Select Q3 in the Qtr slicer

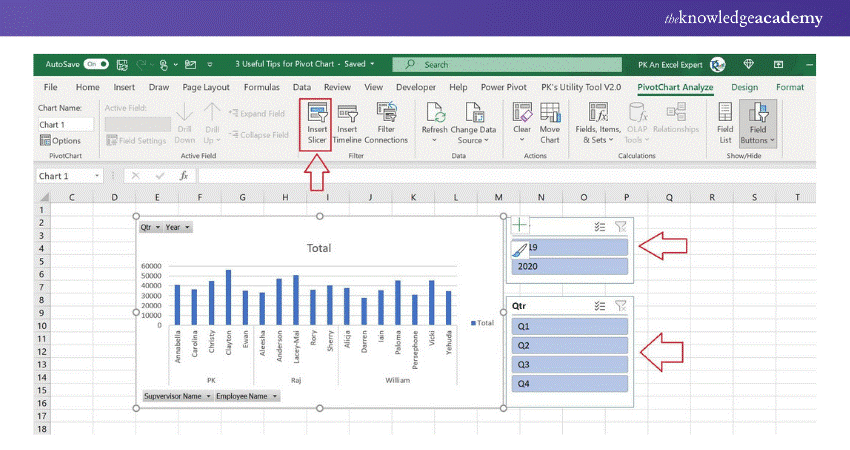tap(570, 365)
